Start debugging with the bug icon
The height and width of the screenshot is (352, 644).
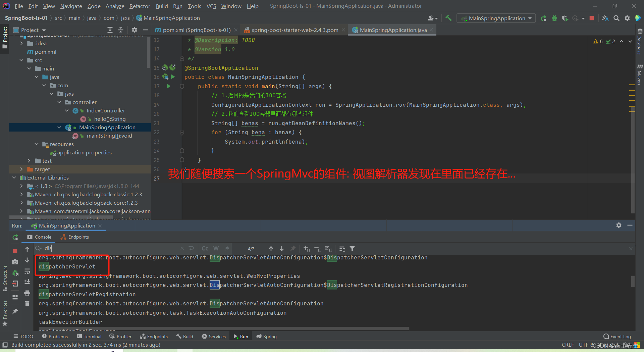554,18
